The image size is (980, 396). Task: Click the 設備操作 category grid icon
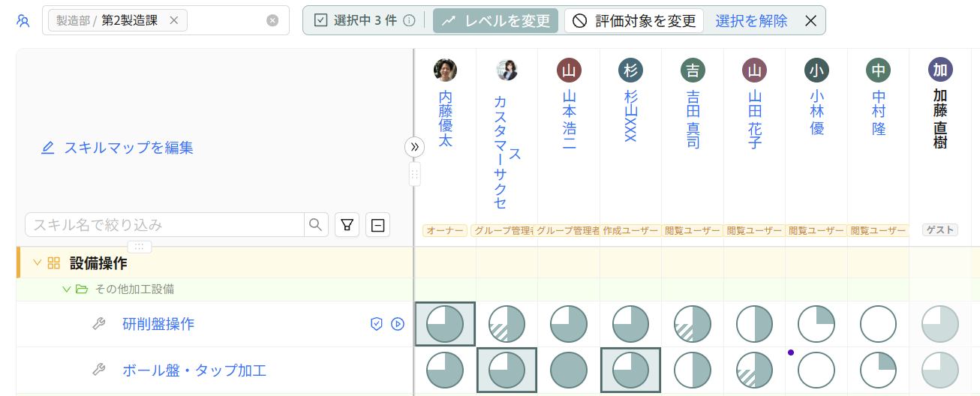(x=54, y=263)
